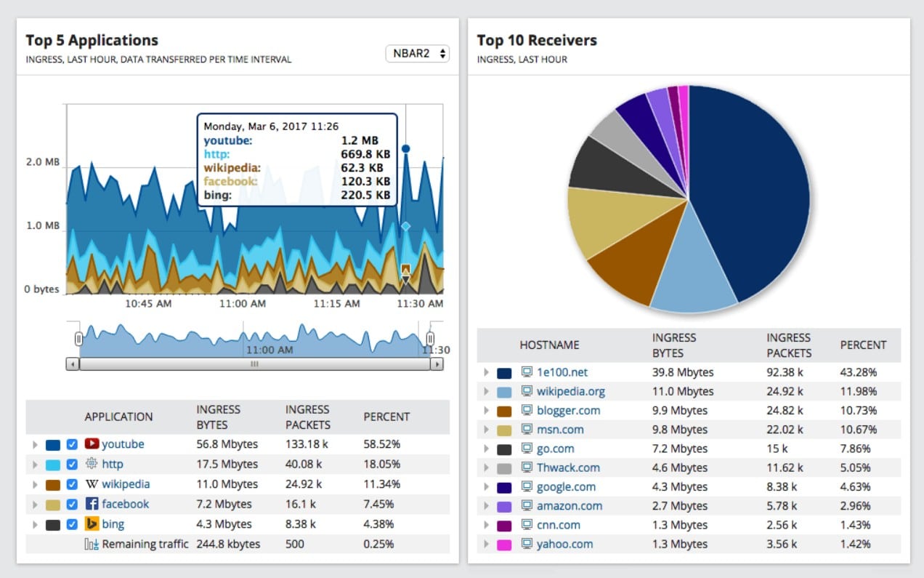924x578 pixels.
Task: Click the YouTube logo icon in applications table
Action: coord(92,444)
